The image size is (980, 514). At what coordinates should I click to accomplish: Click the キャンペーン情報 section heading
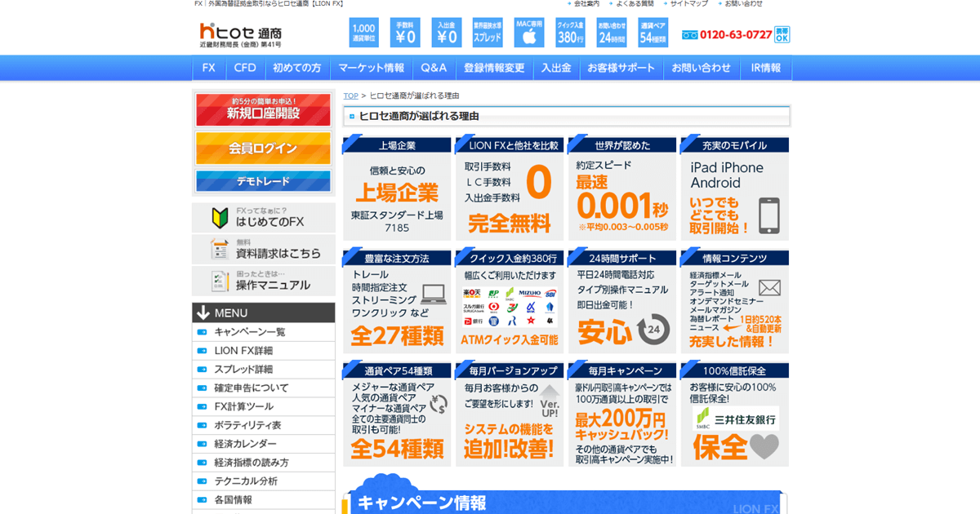point(422,503)
